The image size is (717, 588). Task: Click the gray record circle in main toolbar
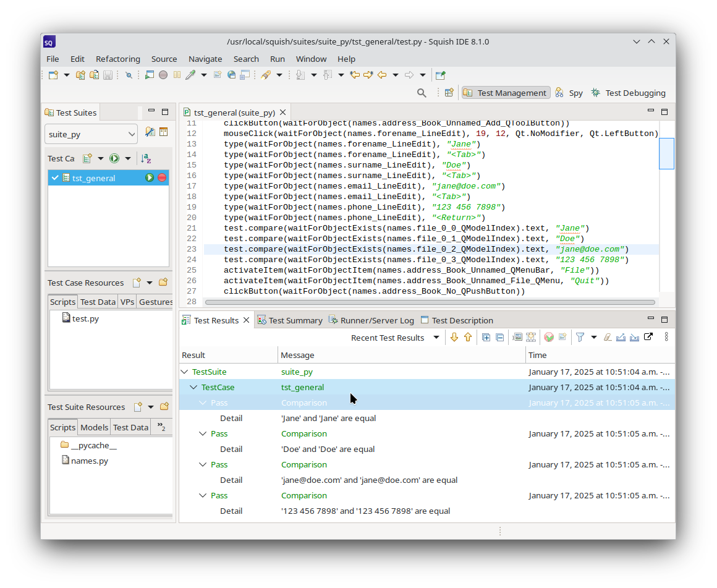click(x=163, y=75)
